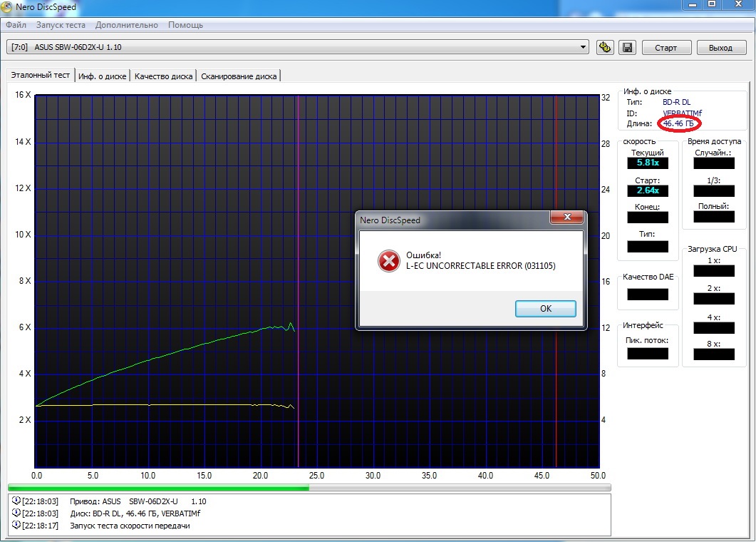Open the Файл menu
The width and height of the screenshot is (756, 542).
pyautogui.click(x=16, y=25)
